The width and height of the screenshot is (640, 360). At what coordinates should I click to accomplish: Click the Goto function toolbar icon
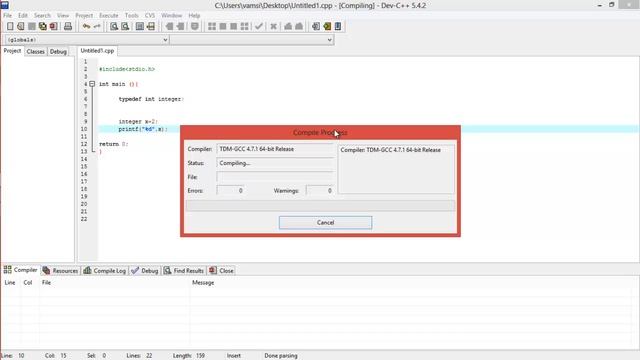pyautogui.click(x=140, y=26)
